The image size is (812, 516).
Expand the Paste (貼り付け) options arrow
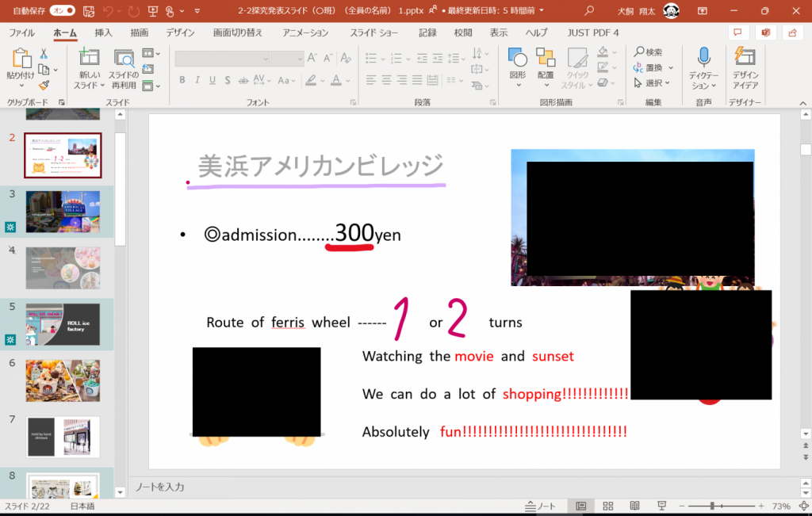(20, 85)
